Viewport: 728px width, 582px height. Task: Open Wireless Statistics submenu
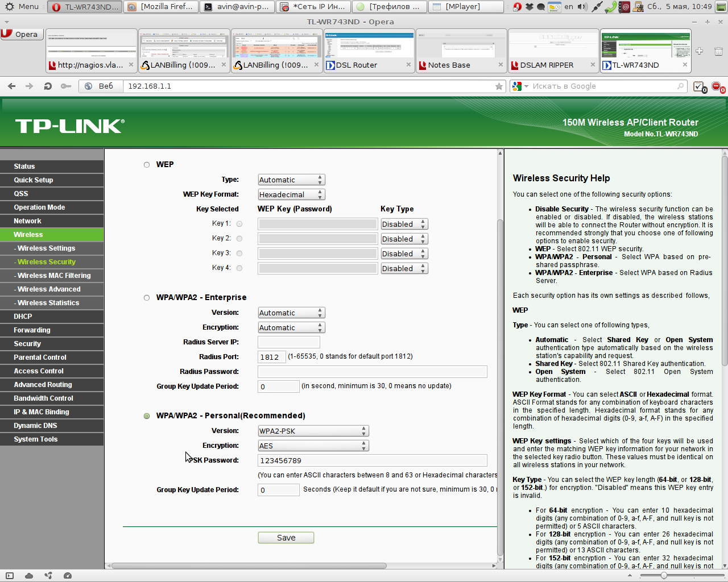click(52, 303)
